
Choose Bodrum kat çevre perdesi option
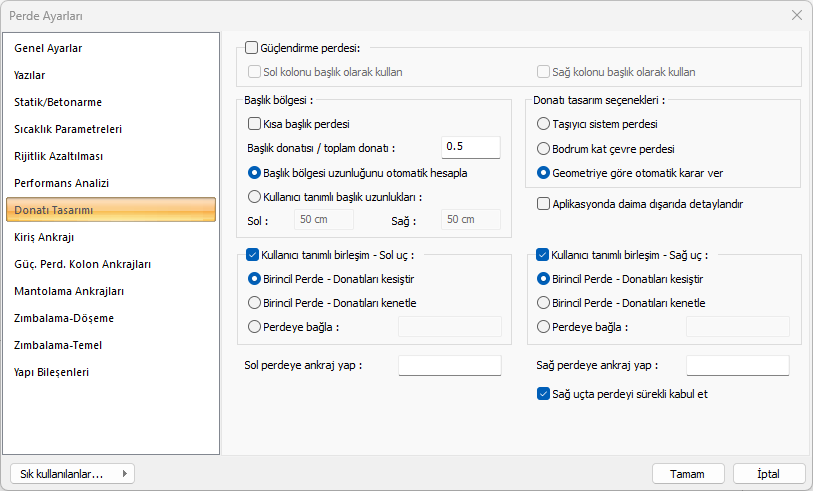pyautogui.click(x=543, y=149)
